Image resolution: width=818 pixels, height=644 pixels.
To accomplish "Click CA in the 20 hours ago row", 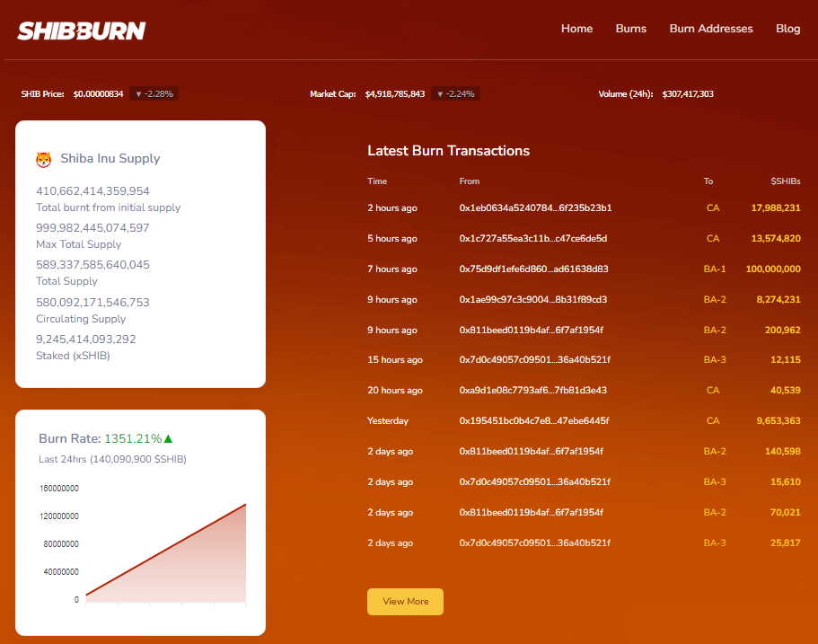I will point(713,391).
